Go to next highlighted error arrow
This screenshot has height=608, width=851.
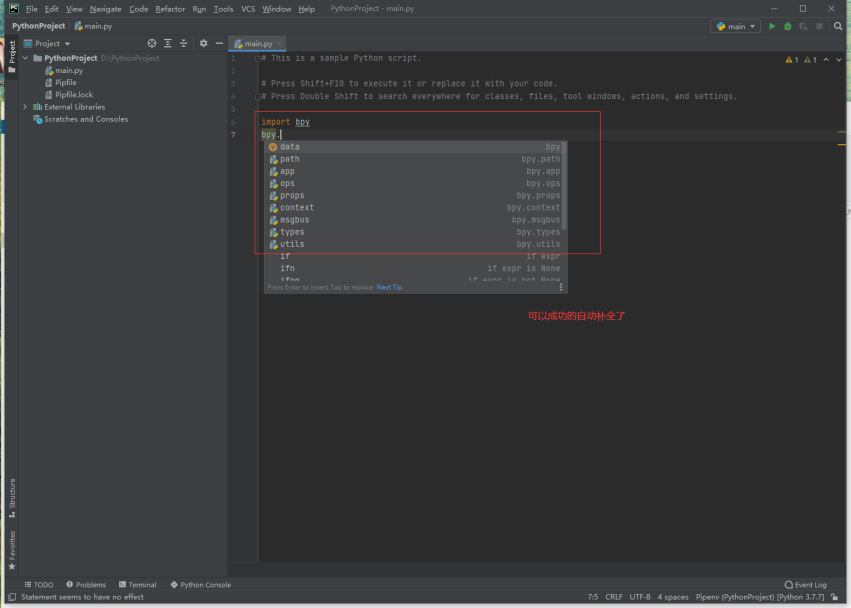click(x=839, y=60)
